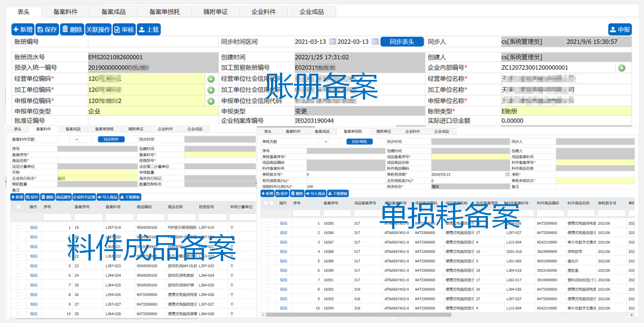This screenshot has height=323, width=644.
Task: Click the 审核 button in the top toolbar
Action: click(x=124, y=29)
